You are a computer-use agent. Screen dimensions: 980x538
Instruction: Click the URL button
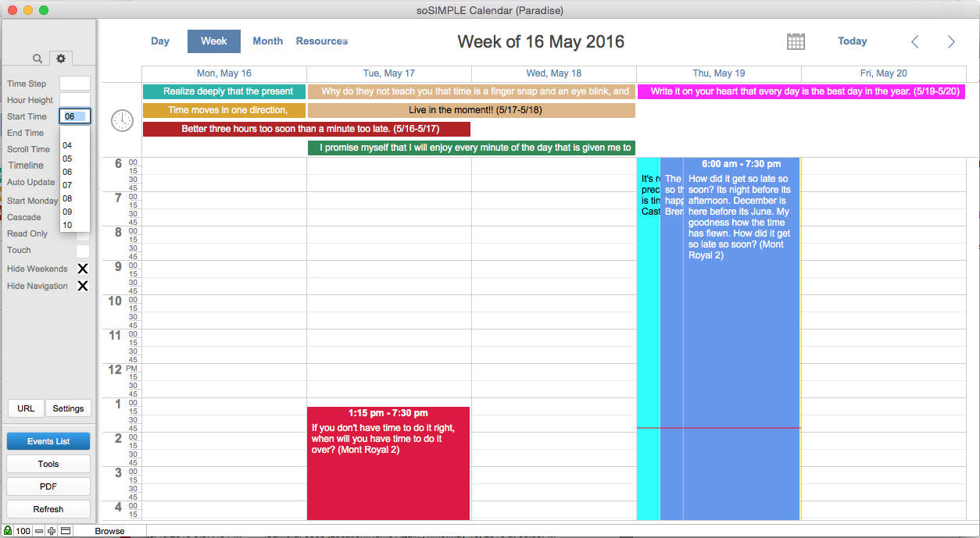click(26, 408)
